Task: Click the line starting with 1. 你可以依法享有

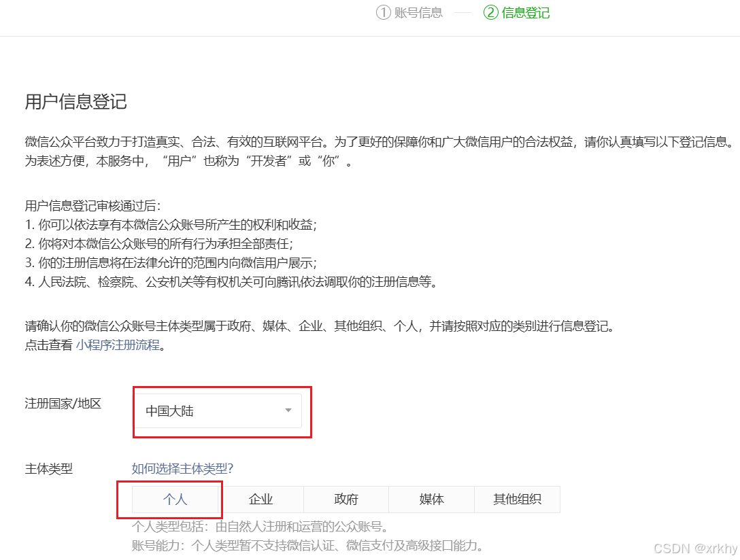Action: point(171,225)
